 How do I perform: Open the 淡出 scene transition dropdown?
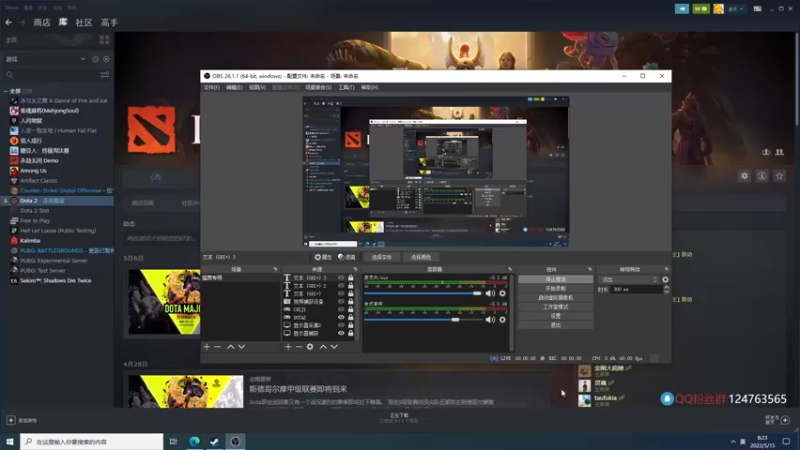click(x=630, y=280)
